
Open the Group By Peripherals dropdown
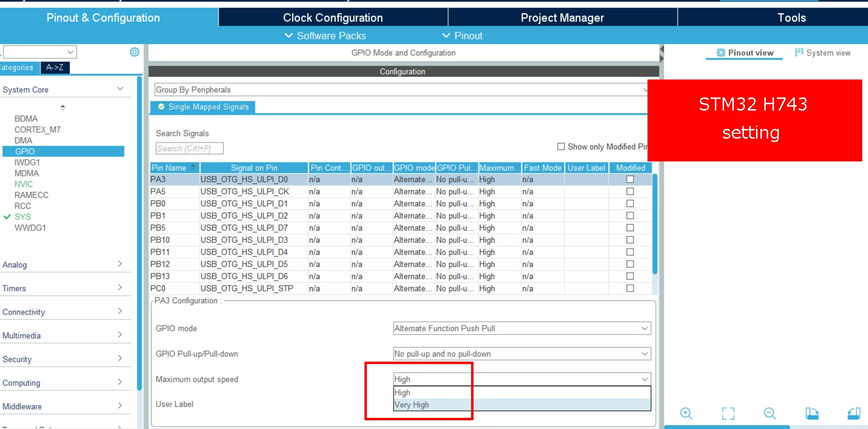[401, 90]
